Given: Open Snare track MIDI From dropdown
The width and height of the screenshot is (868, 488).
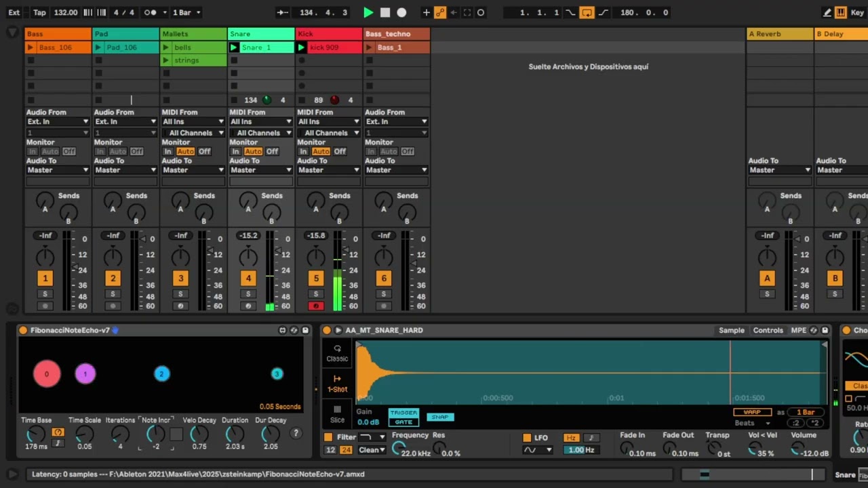Looking at the screenshot, I should (x=261, y=122).
